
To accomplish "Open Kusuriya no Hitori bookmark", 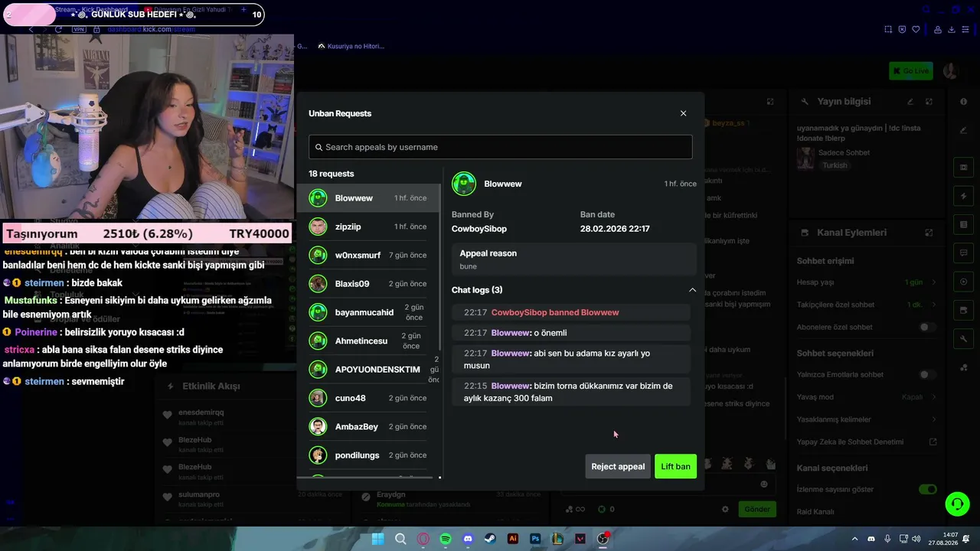I will (351, 46).
